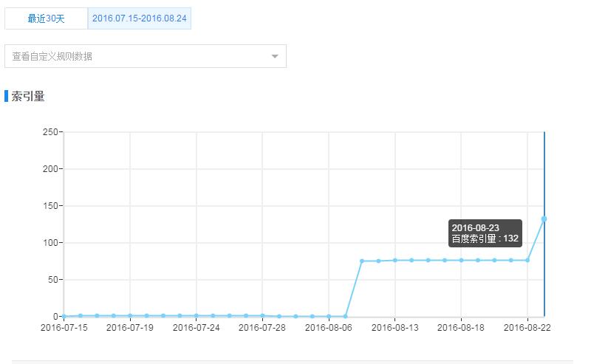Select the 最近30天 tab
The height and width of the screenshot is (364, 591).
tap(47, 18)
